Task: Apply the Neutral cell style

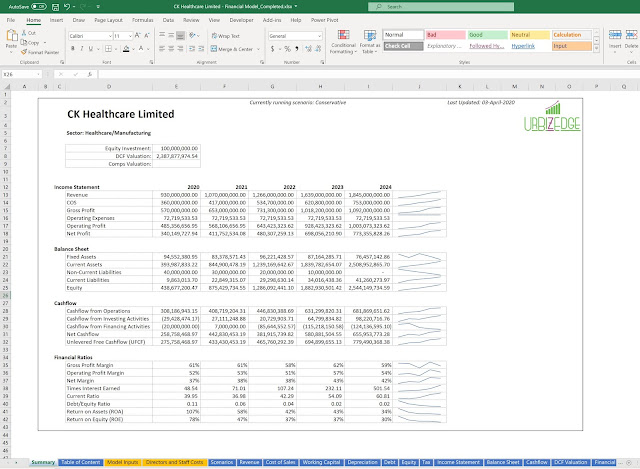Action: click(530, 35)
